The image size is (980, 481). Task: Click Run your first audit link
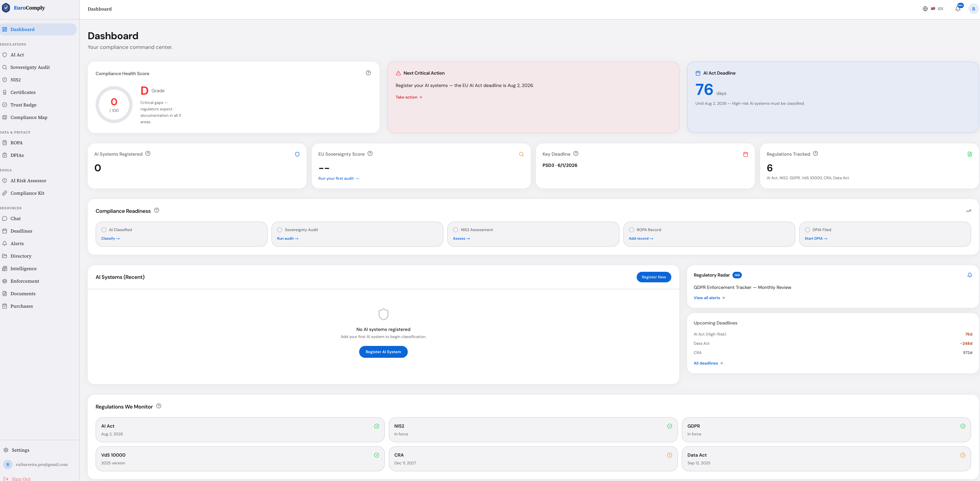339,178
